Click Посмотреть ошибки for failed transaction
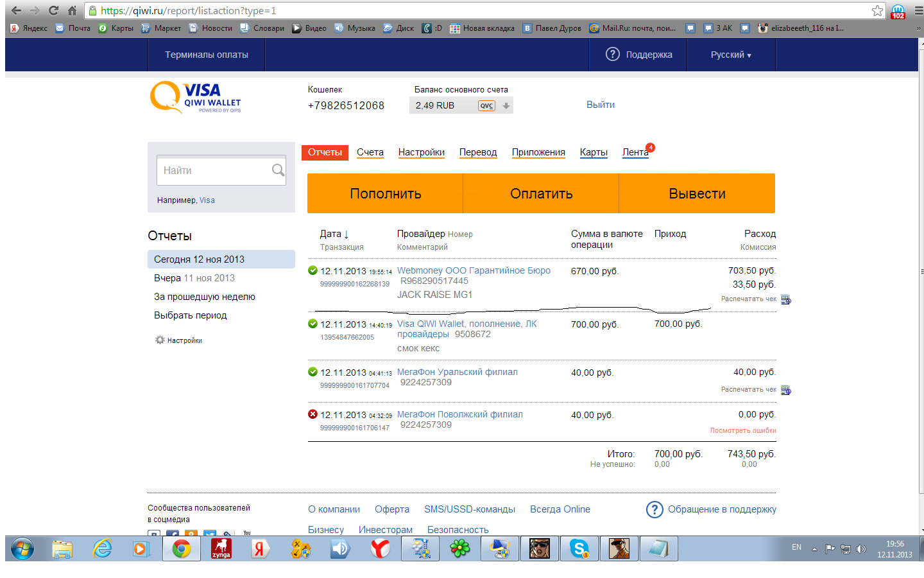The width and height of the screenshot is (924, 578). [743, 430]
